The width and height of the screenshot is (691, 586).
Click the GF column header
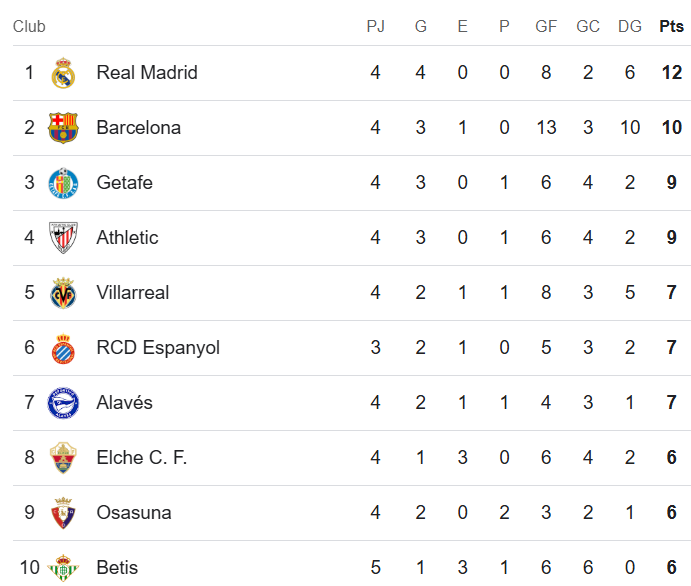pyautogui.click(x=546, y=27)
